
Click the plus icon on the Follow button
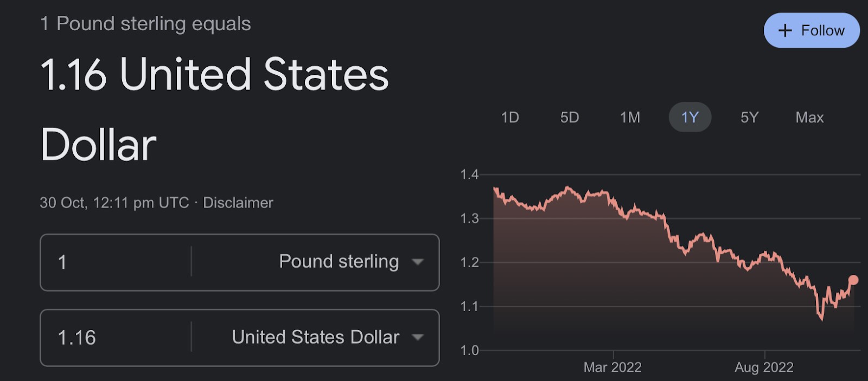(x=785, y=30)
